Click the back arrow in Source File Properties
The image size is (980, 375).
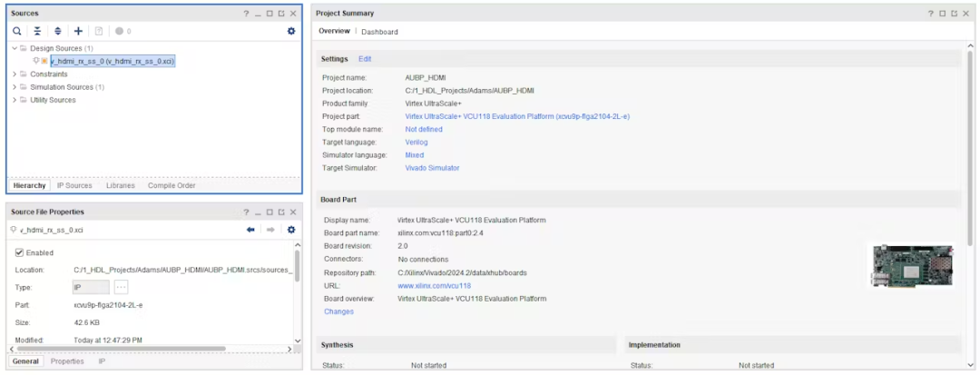251,230
